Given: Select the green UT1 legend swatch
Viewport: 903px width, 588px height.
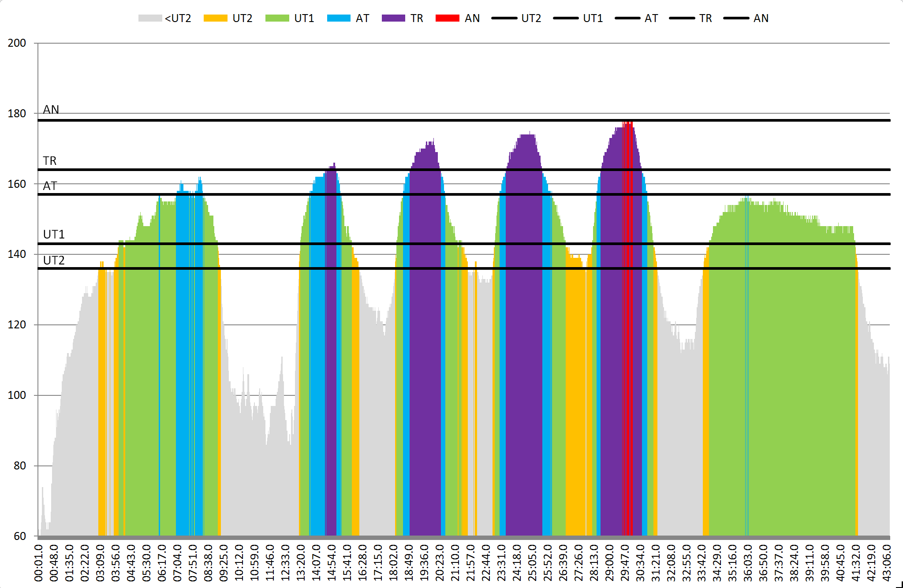Looking at the screenshot, I should pyautogui.click(x=277, y=18).
